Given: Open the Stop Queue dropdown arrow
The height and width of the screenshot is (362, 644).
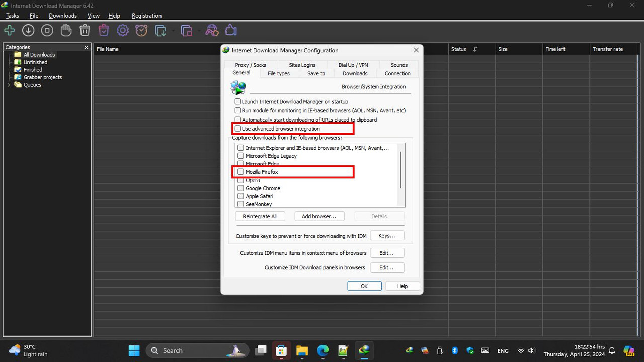Looking at the screenshot, I should (199, 31).
